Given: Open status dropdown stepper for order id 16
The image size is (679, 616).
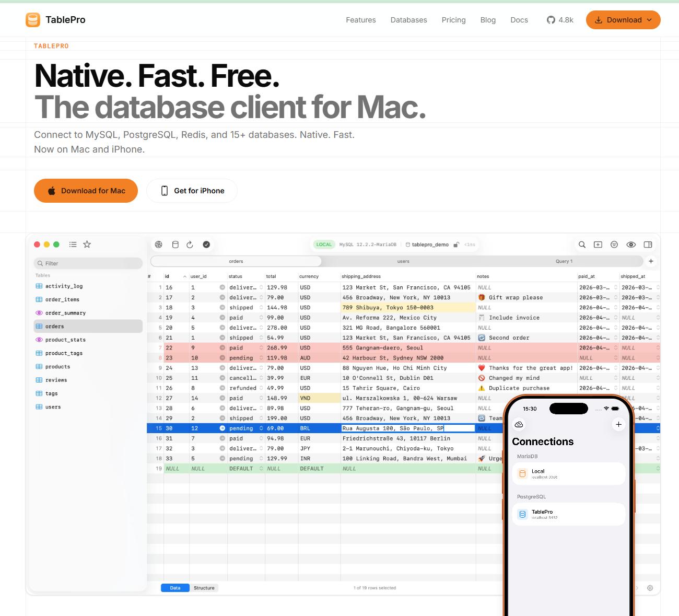Looking at the screenshot, I should click(261, 287).
